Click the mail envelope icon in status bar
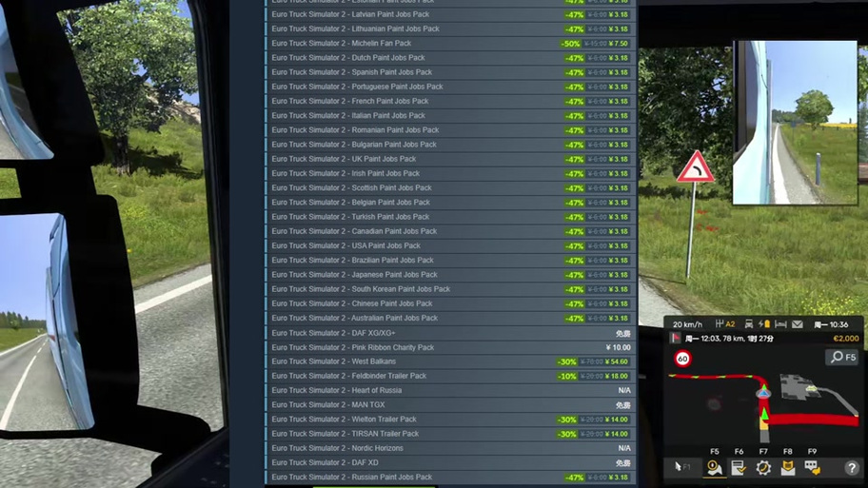 tap(798, 324)
